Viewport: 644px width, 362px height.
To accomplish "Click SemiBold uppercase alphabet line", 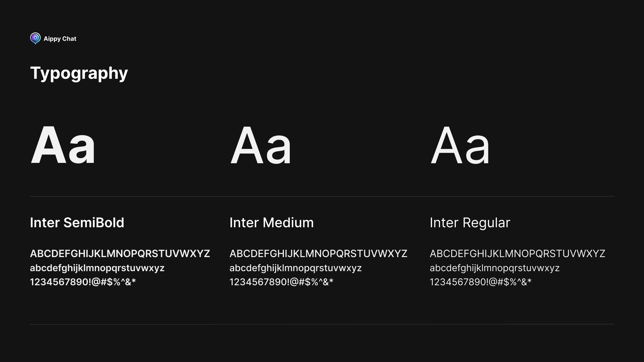I will coord(120,254).
